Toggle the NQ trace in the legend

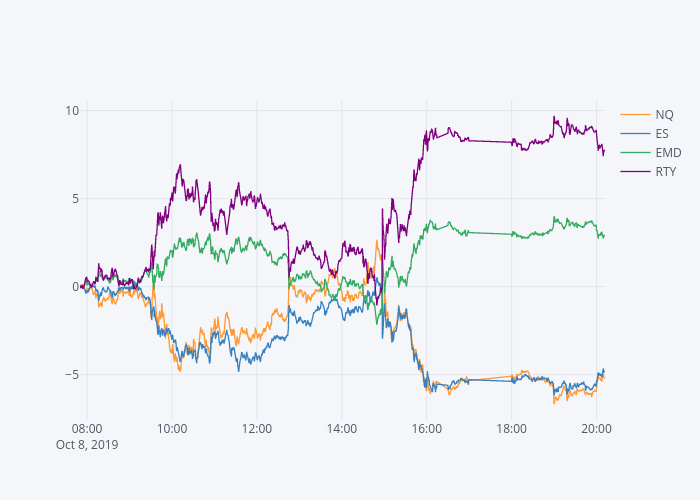point(664,114)
